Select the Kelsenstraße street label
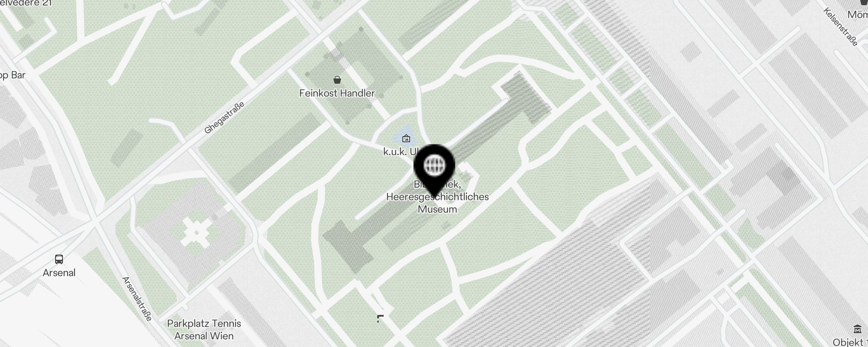The width and height of the screenshot is (868, 347). [x=841, y=27]
